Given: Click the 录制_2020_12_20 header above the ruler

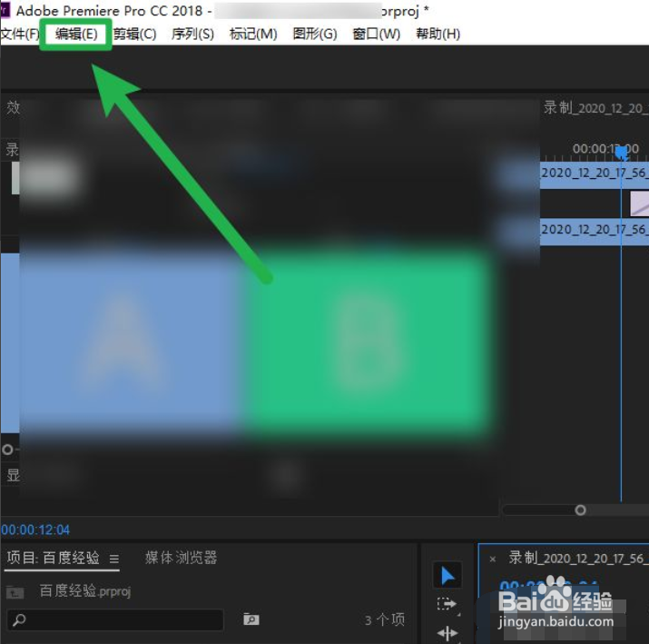Looking at the screenshot, I should tap(596, 108).
